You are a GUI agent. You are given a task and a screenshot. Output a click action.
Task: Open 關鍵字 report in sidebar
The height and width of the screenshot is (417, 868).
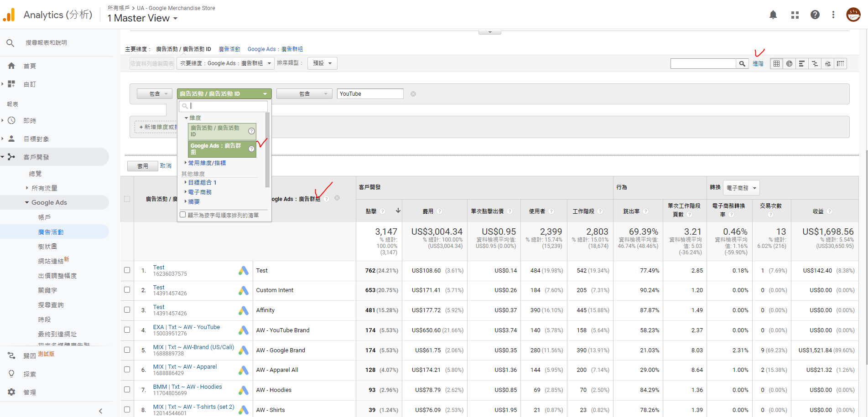coord(47,290)
